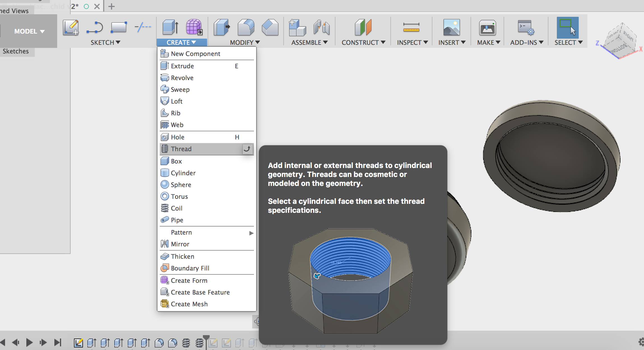Open the ASSEMBLE dropdown menu
The image size is (644, 350).
[309, 43]
